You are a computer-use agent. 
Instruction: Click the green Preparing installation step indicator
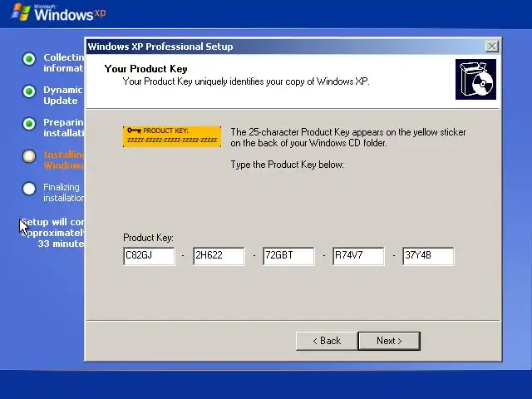29,124
